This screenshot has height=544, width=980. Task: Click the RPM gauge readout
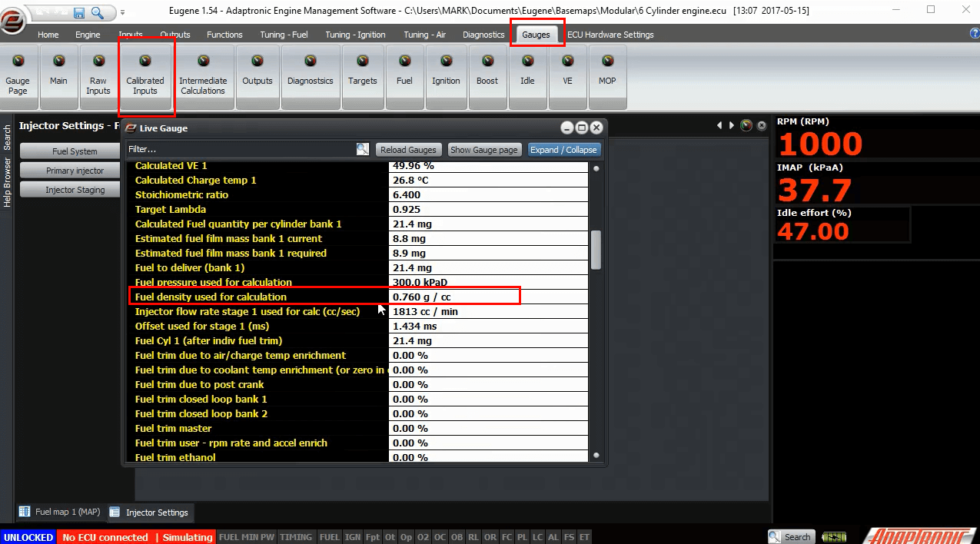821,144
